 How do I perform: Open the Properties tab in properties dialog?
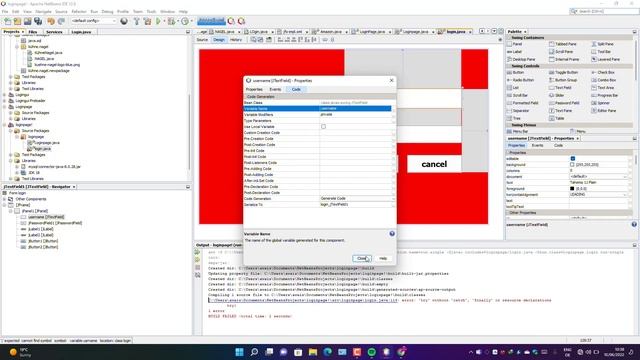tap(254, 89)
